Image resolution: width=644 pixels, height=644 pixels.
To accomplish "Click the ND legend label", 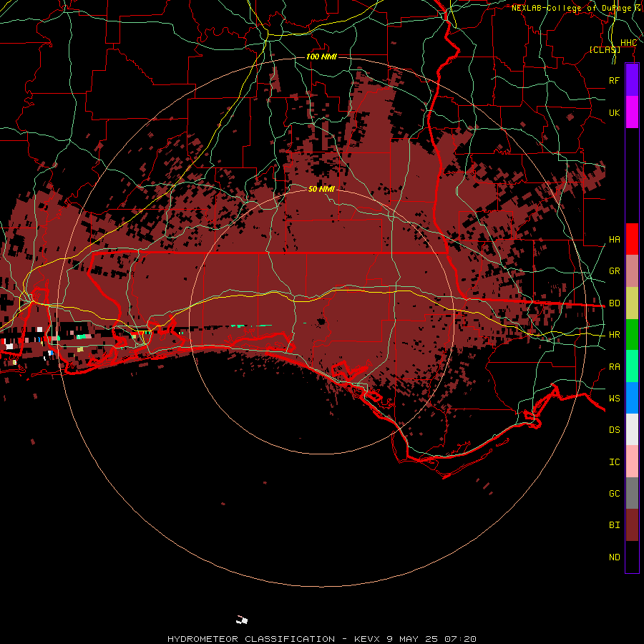I will pyautogui.click(x=614, y=557).
